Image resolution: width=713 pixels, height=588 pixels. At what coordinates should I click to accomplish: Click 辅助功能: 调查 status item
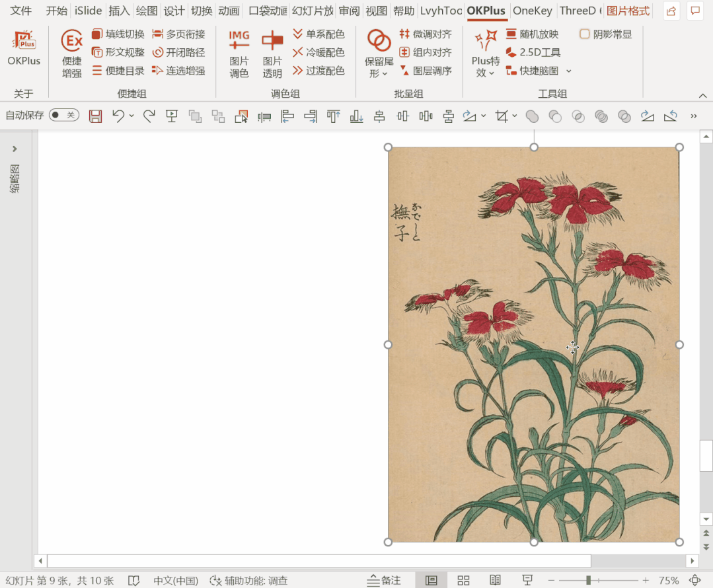(248, 581)
